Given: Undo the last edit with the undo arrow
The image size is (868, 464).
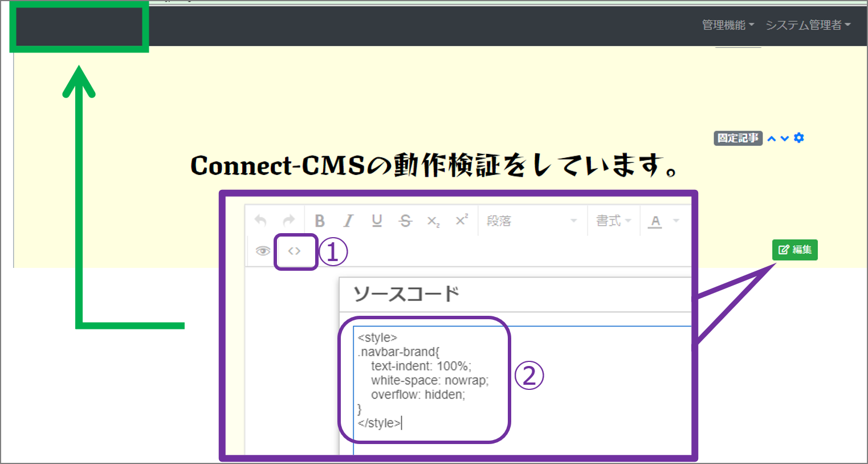Looking at the screenshot, I should coord(260,220).
